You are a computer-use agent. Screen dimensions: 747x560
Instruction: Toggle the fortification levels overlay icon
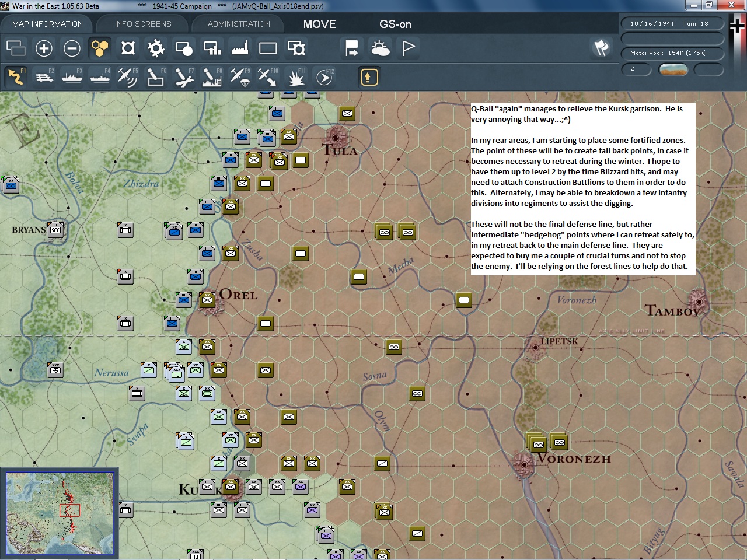click(128, 48)
